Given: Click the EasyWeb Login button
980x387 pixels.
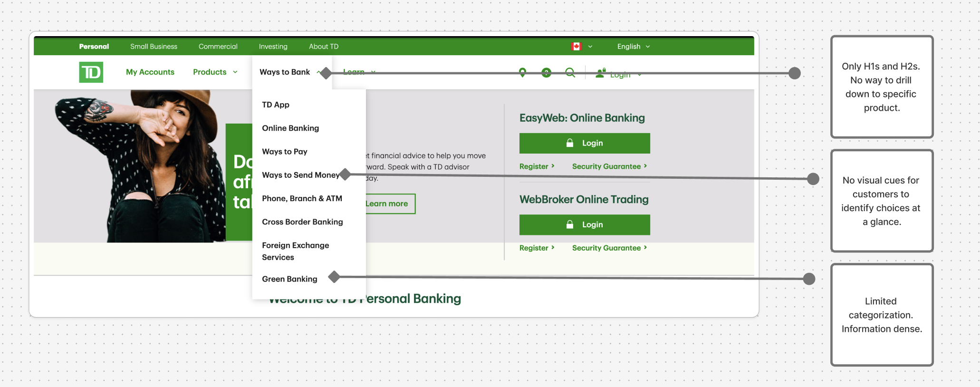Looking at the screenshot, I should click(x=585, y=143).
